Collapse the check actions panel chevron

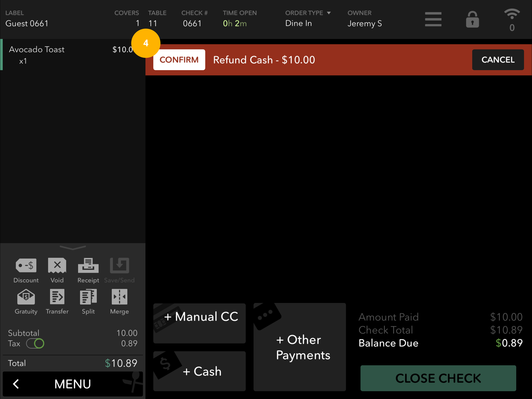coord(73,247)
